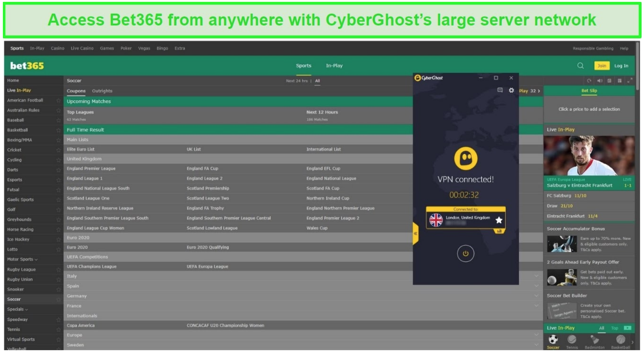
Task: Expand the Italy section chevron
Action: pyautogui.click(x=536, y=276)
